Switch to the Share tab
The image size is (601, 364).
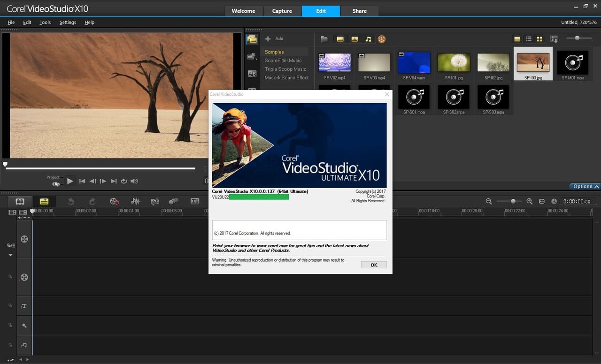pos(360,11)
